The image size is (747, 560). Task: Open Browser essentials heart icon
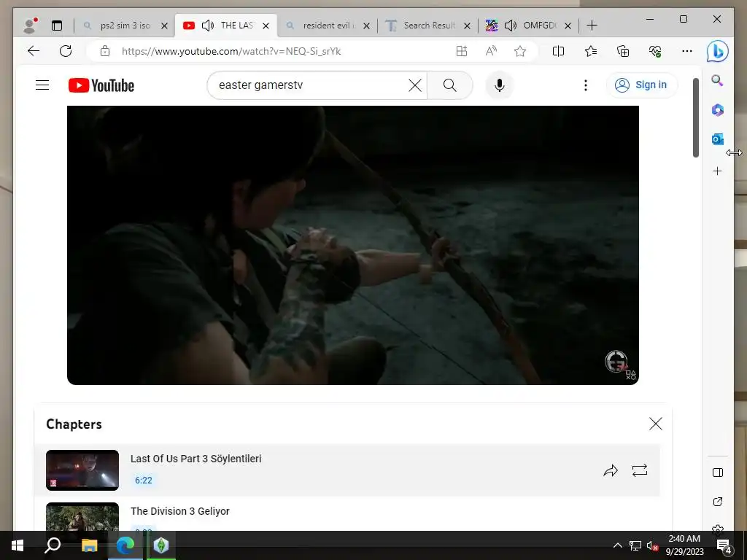click(x=655, y=51)
